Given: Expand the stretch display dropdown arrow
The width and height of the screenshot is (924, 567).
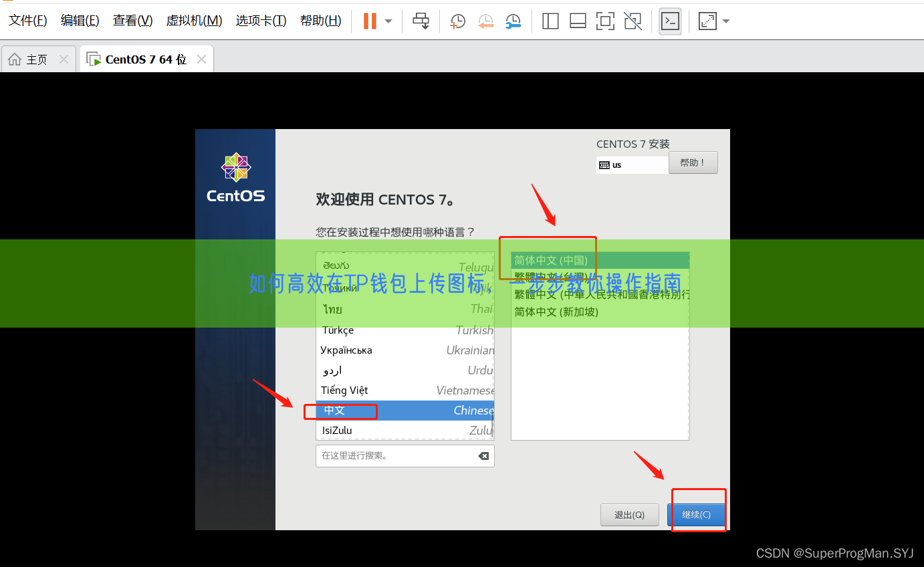Looking at the screenshot, I should coord(726,21).
